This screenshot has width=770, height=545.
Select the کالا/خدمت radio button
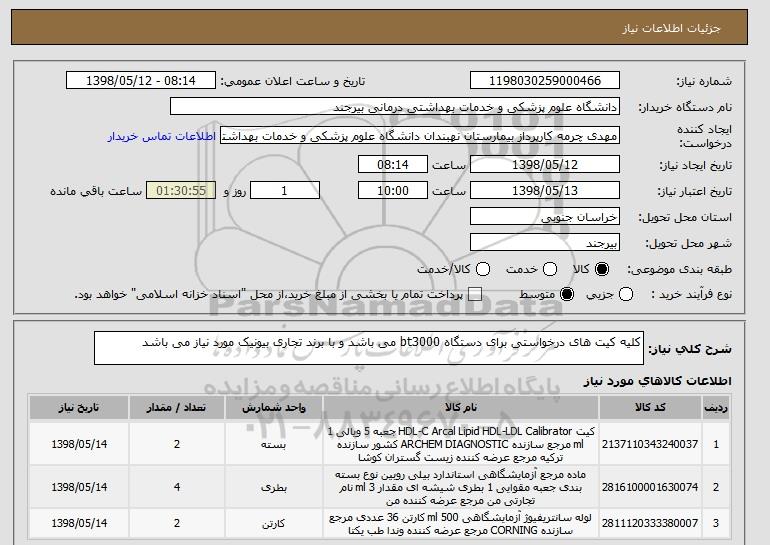tap(483, 269)
